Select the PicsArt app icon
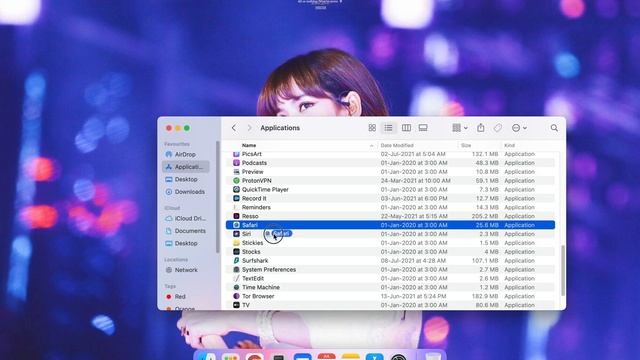 236,154
